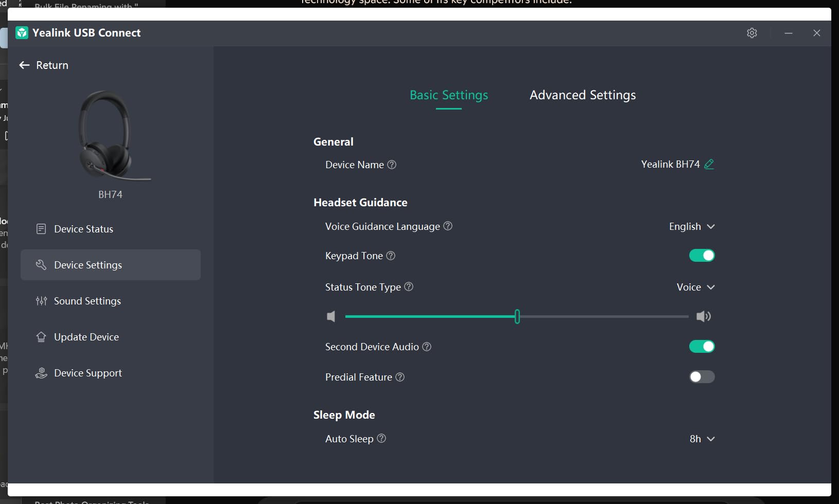Click the Return link text
Viewport: 839px width, 504px height.
tap(52, 65)
